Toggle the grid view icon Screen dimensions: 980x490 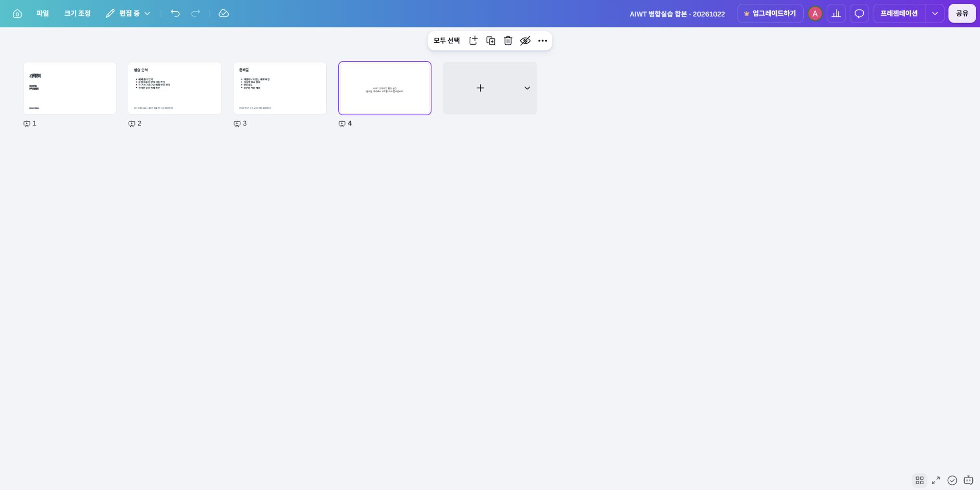919,480
